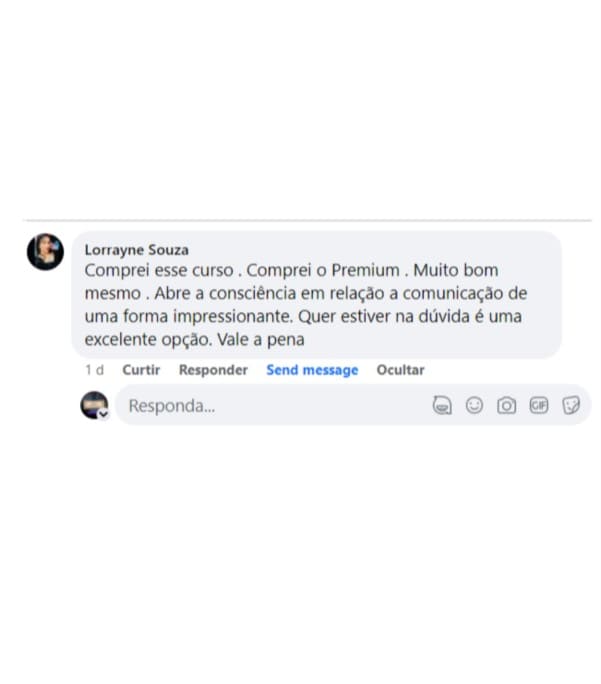This screenshot has width=601, height=684.
Task: Open the GIF picker in reply box
Action: click(539, 405)
